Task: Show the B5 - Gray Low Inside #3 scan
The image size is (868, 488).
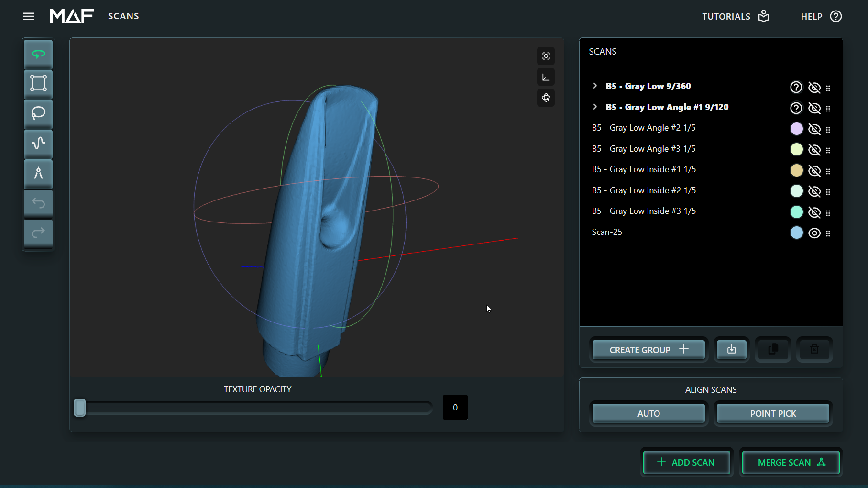Action: [814, 212]
